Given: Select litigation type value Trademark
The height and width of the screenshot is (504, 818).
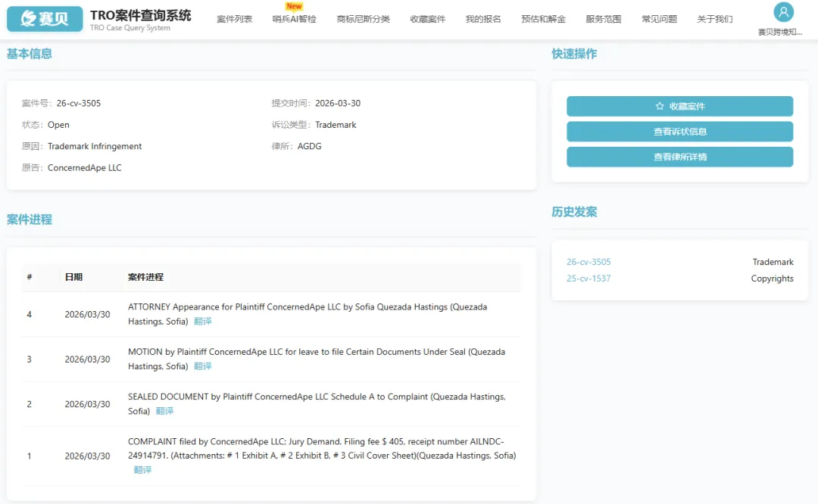Looking at the screenshot, I should 336,125.
